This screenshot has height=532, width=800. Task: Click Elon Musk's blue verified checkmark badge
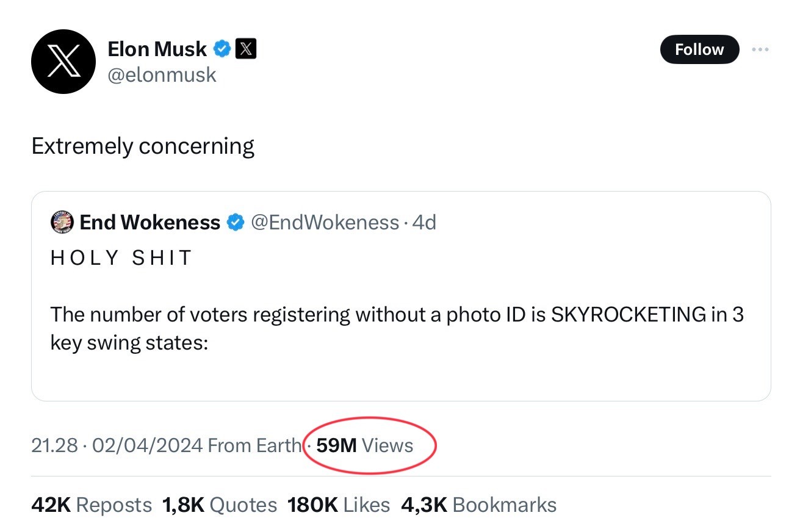[x=222, y=49]
